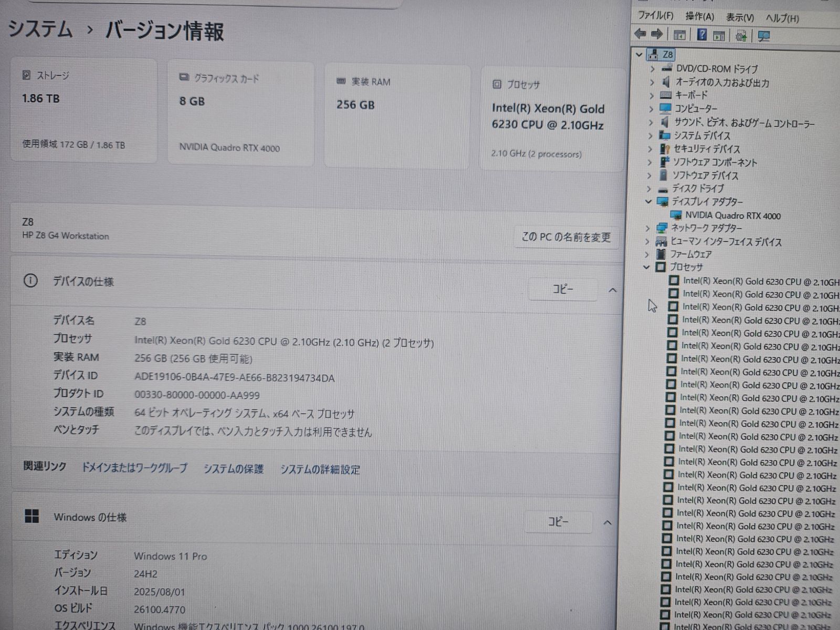Image resolution: width=840 pixels, height=630 pixels.
Task: Open the 操作(A) menu
Action: (700, 17)
